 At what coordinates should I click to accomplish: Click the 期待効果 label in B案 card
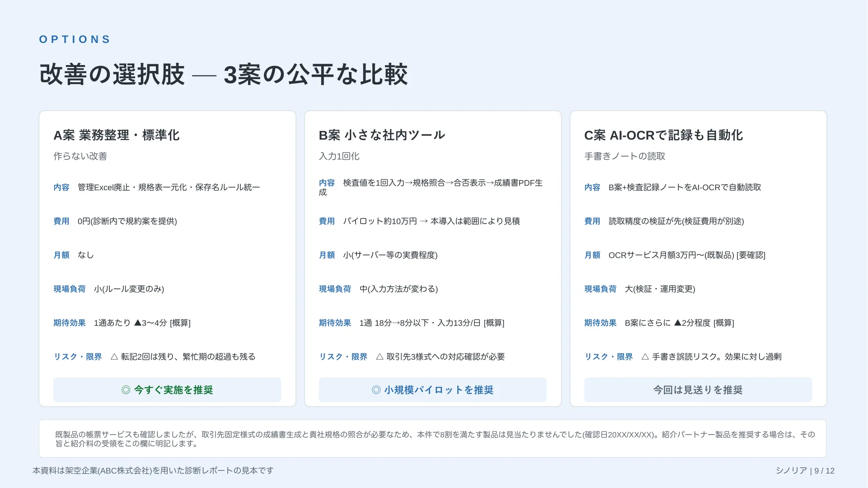click(335, 323)
